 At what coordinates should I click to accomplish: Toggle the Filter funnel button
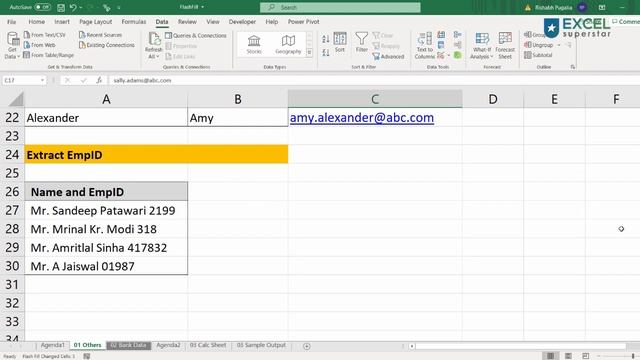point(362,42)
